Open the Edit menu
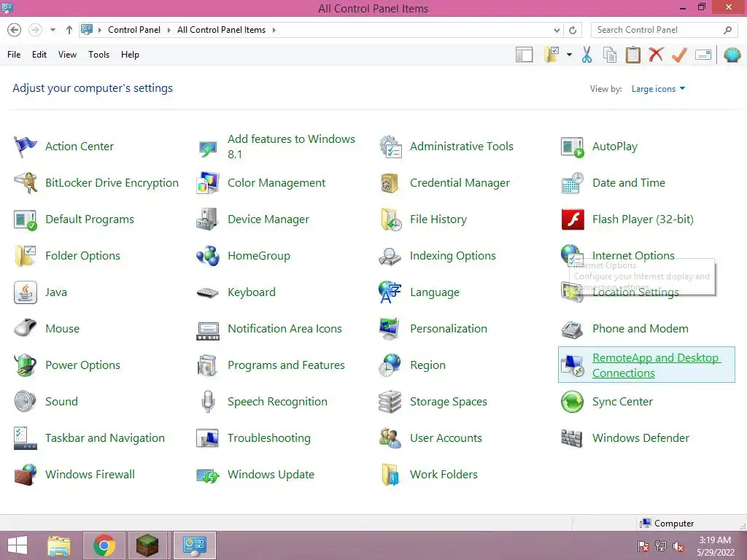Image resolution: width=747 pixels, height=560 pixels. [x=39, y=55]
